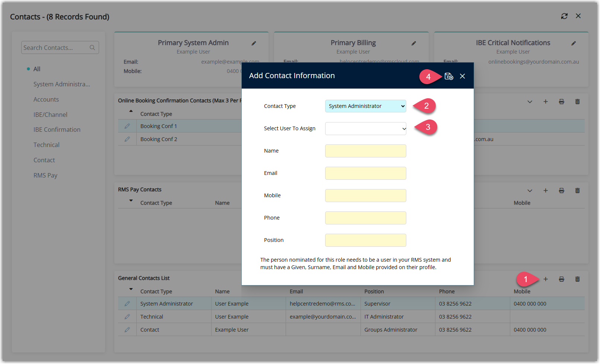This screenshot has height=364, width=600.
Task: Click helpcentredemo@rms.co... email cell
Action: tap(323, 304)
